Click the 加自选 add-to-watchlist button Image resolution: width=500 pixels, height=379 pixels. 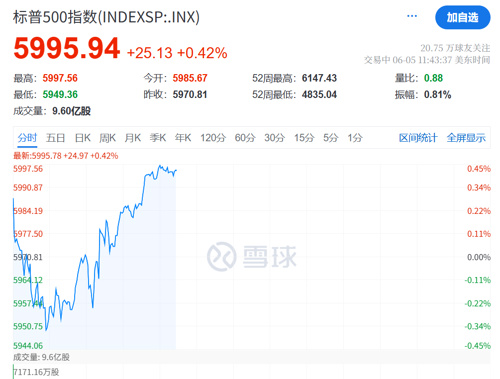coord(463,17)
